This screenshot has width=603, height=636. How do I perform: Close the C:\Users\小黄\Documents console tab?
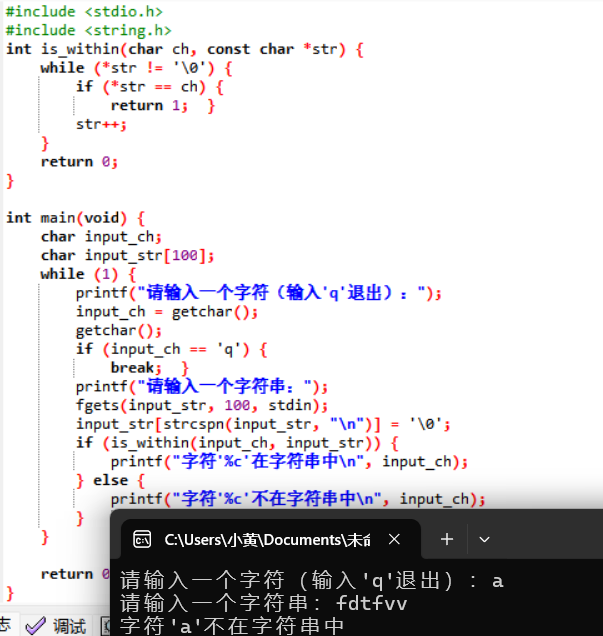(x=394, y=539)
